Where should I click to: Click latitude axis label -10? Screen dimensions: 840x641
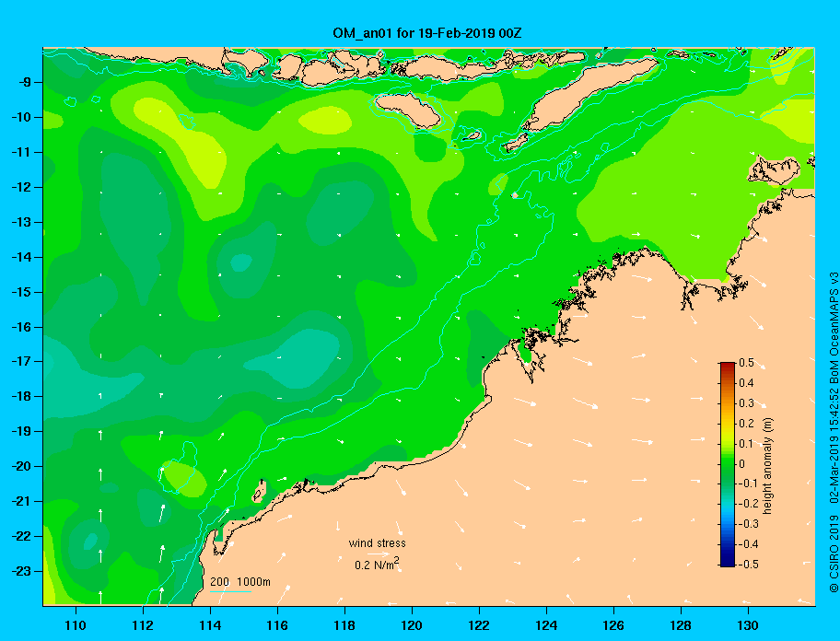pos(21,117)
